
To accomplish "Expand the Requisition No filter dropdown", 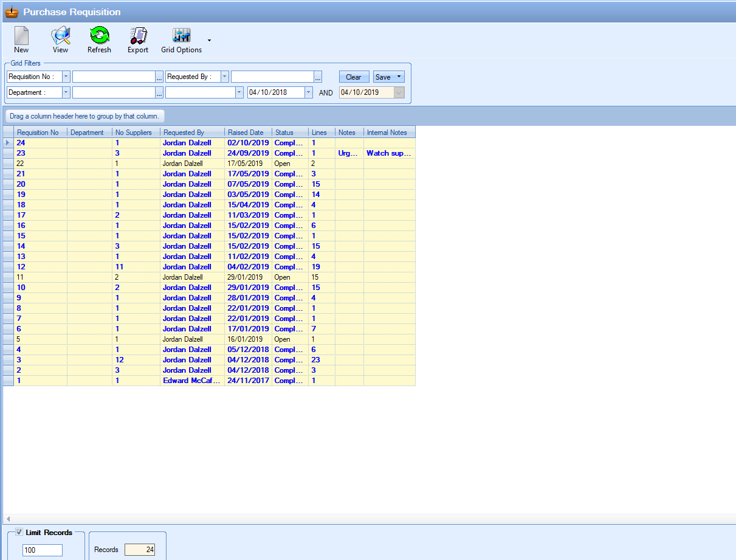I will click(x=66, y=77).
